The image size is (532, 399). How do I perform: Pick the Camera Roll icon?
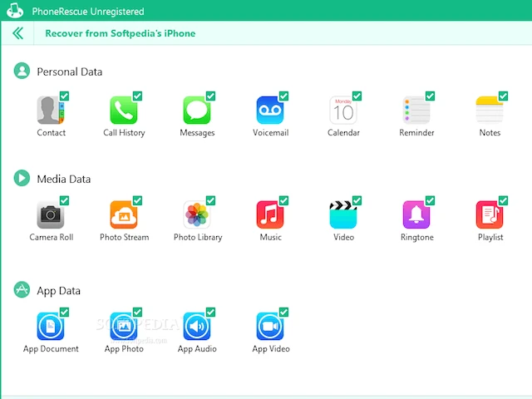50,214
